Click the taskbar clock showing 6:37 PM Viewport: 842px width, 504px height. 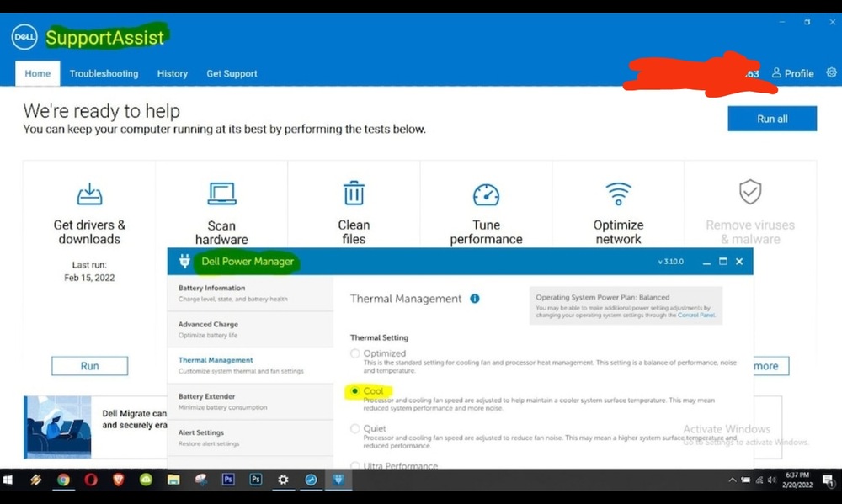click(x=797, y=480)
